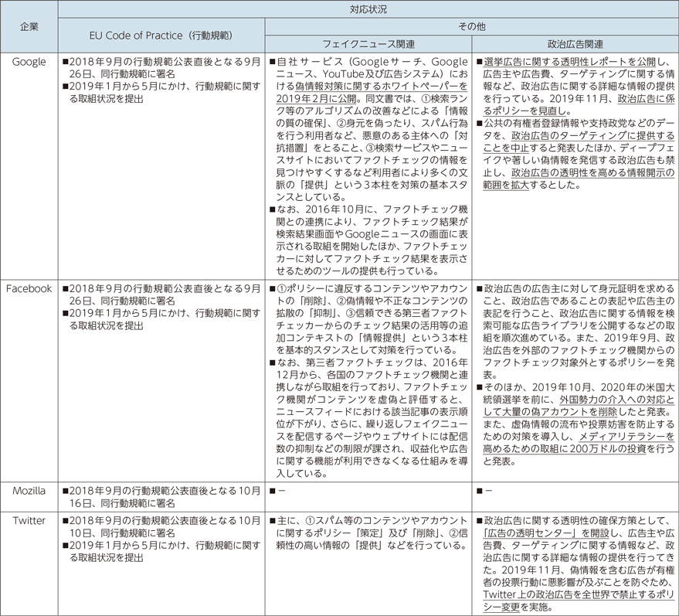Screen dimensions: 679x616
Task: Click Google's 2019年1月から5月にかけ bullet
Action: [x=161, y=92]
